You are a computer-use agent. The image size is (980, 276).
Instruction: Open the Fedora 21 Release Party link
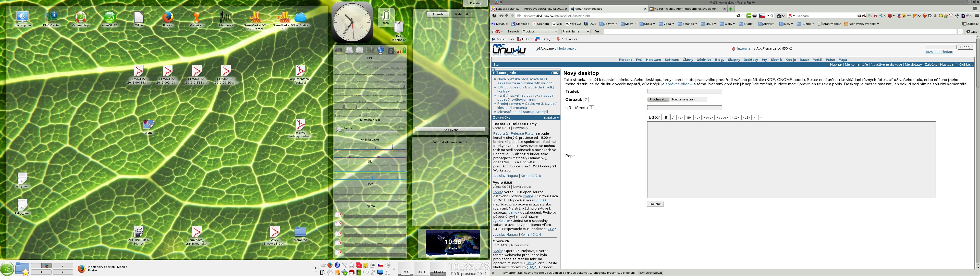(x=513, y=133)
